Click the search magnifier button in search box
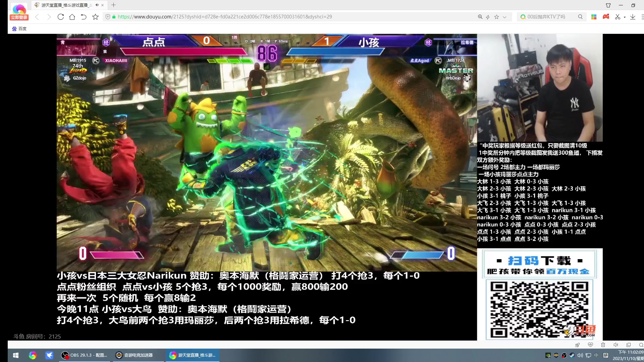This screenshot has height=362, width=644. point(580,17)
